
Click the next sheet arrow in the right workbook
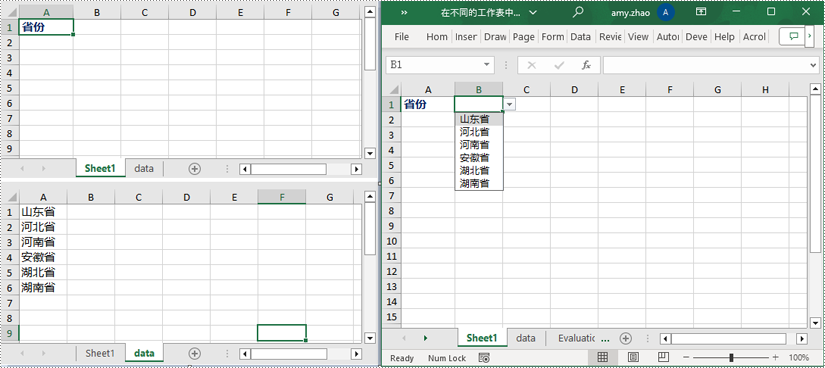point(425,338)
